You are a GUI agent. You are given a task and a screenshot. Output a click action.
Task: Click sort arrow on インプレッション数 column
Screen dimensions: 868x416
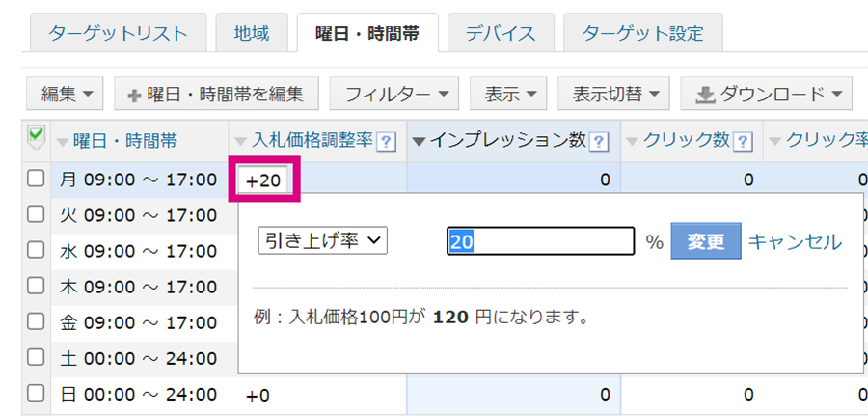click(x=420, y=142)
